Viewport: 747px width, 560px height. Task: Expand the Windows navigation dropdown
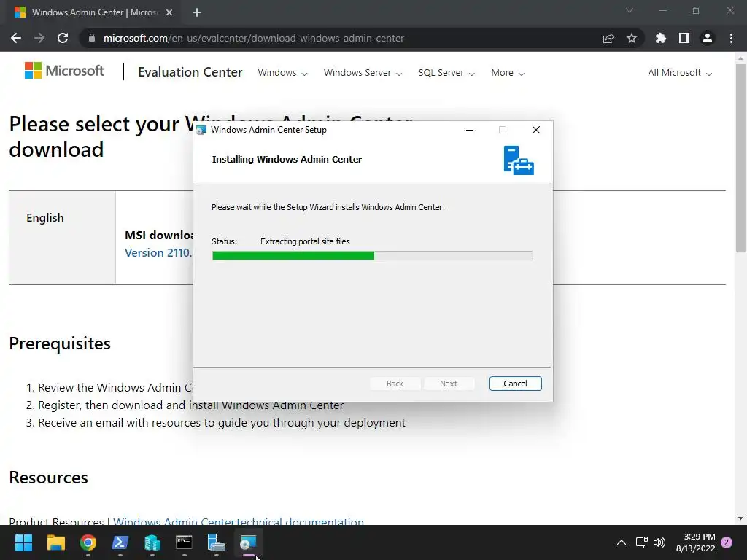point(282,73)
